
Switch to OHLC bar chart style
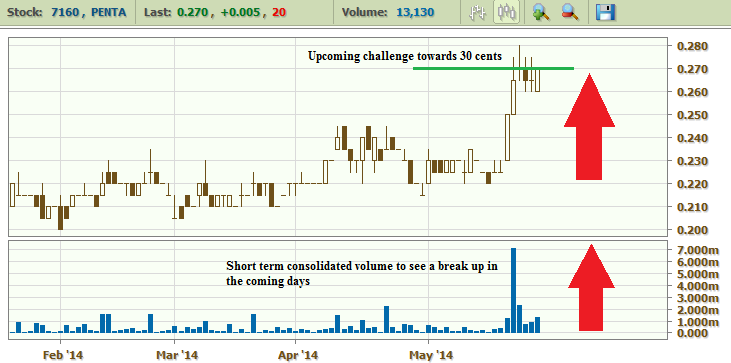click(478, 12)
